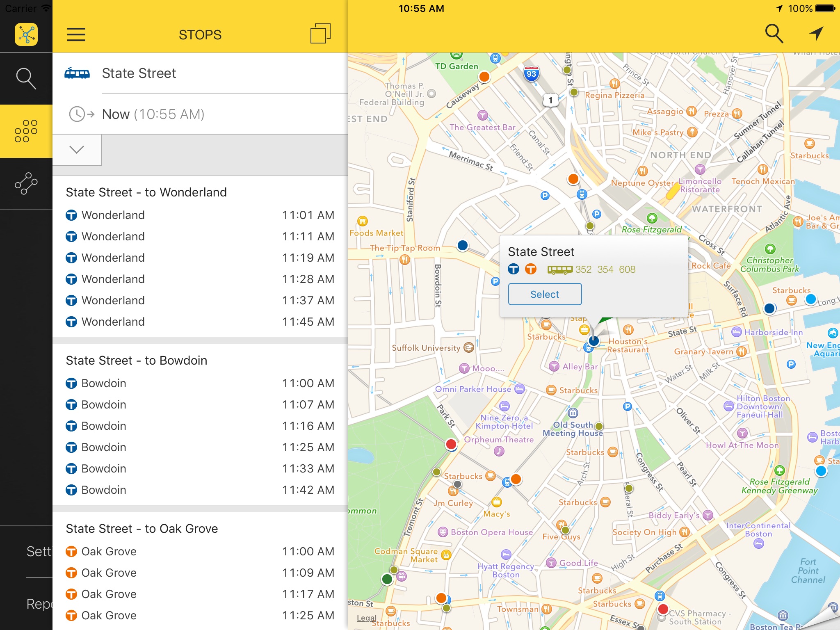
Task: Select Oak Grove 11:09 AM departure
Action: [x=200, y=573]
